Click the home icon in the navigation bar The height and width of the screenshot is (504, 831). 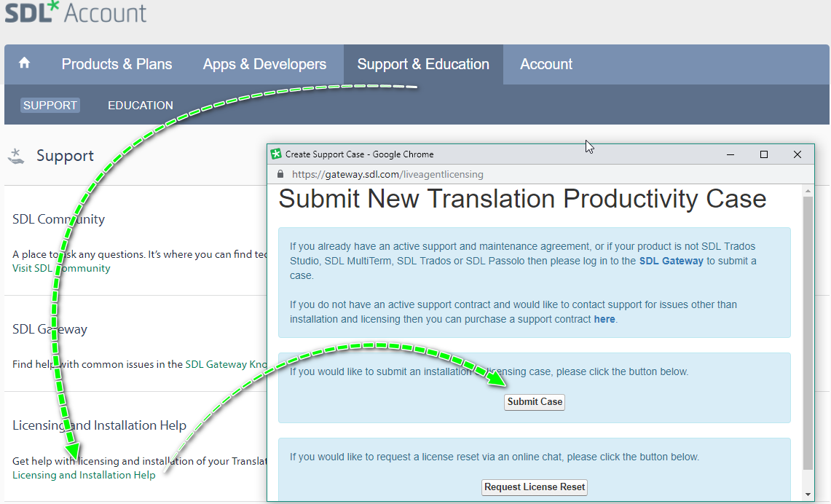click(x=24, y=64)
